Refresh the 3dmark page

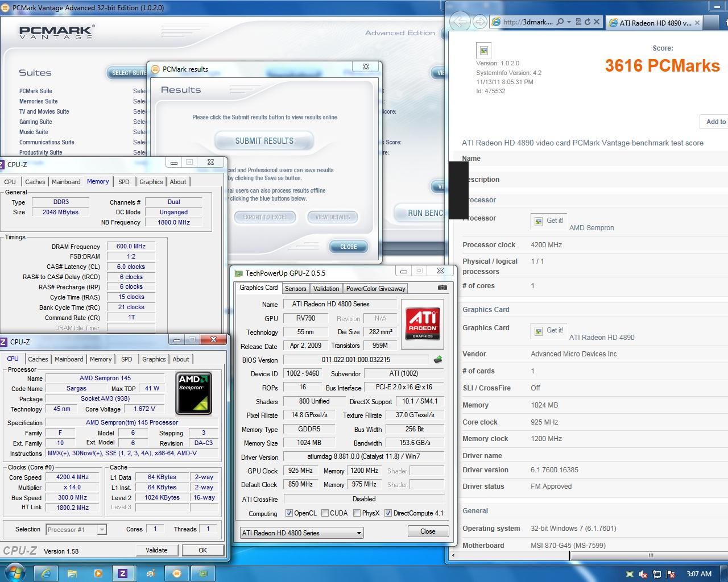588,22
